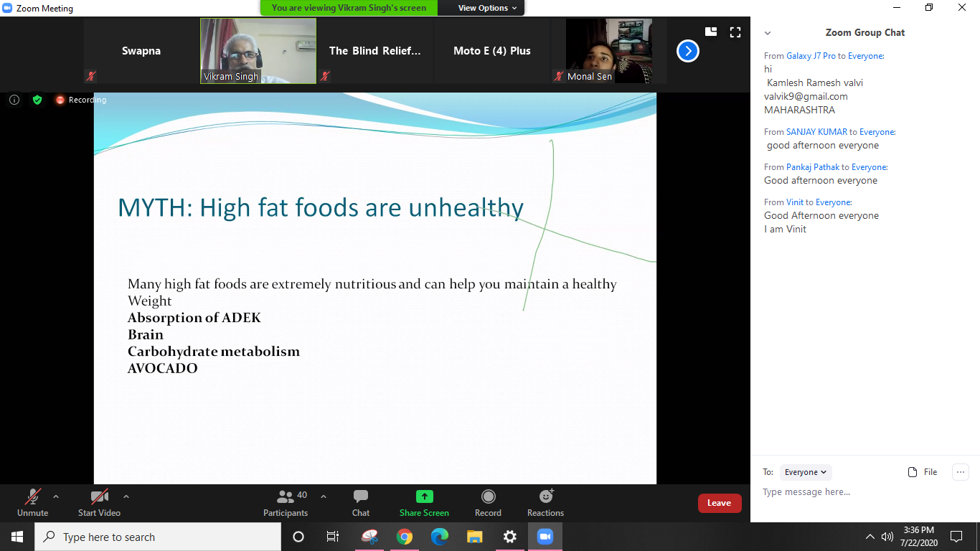Viewport: 980px width, 551px height.
Task: Enter fullscreen via the expand icon
Action: coord(735,32)
